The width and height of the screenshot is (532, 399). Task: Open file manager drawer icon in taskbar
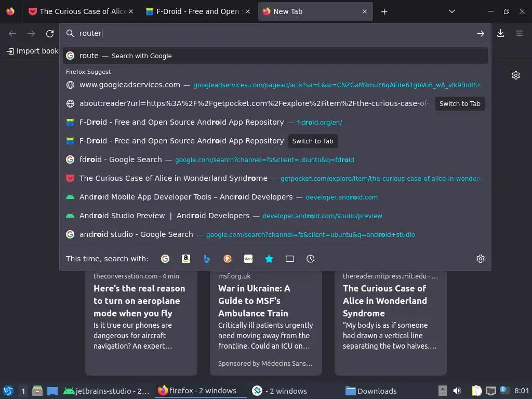(x=37, y=391)
